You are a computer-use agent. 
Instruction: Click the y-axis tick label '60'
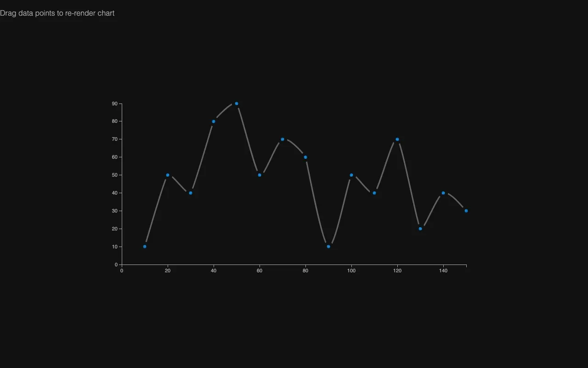pos(115,157)
